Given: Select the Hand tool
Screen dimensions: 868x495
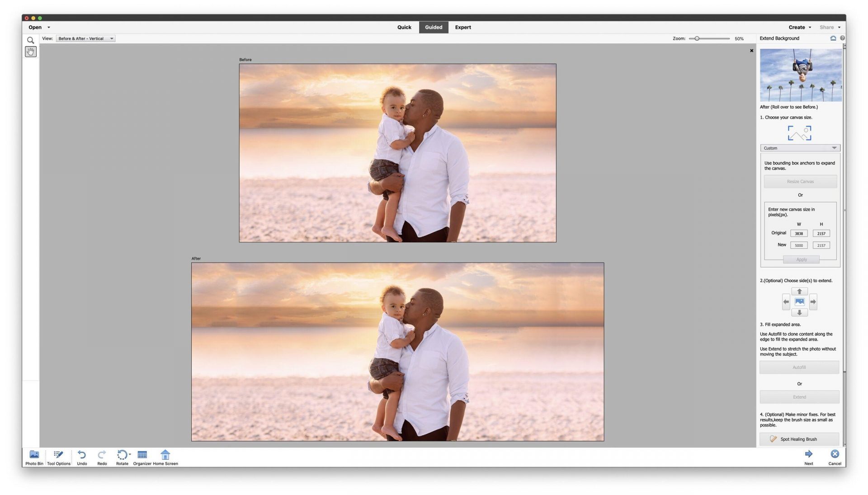Looking at the screenshot, I should tap(30, 51).
